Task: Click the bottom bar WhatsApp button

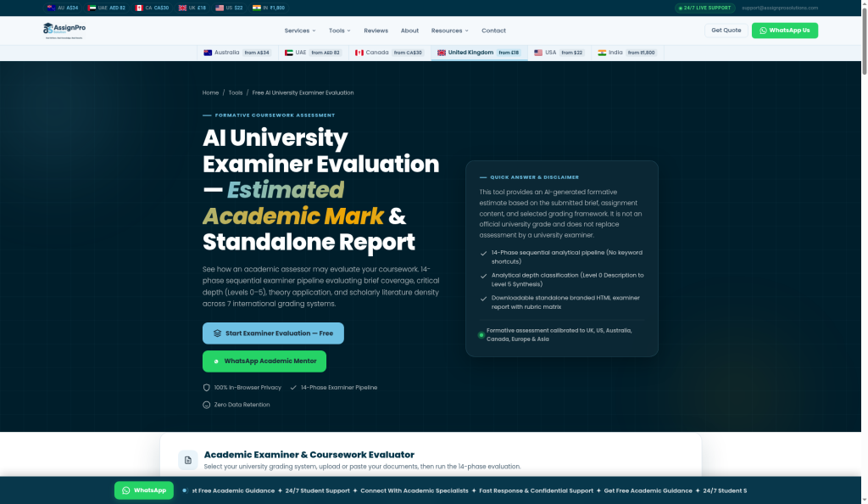Action: tap(144, 490)
